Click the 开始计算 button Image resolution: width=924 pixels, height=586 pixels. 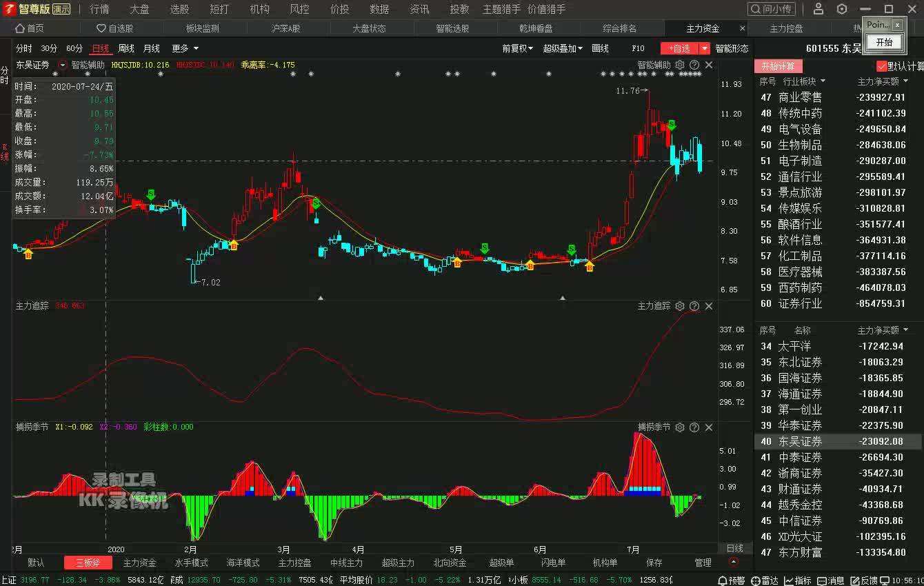pos(778,66)
